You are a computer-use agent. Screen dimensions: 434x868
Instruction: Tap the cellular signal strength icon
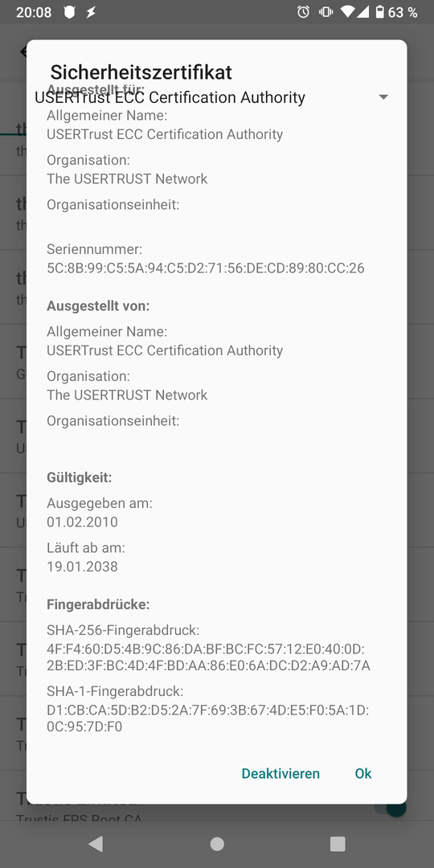(x=362, y=12)
